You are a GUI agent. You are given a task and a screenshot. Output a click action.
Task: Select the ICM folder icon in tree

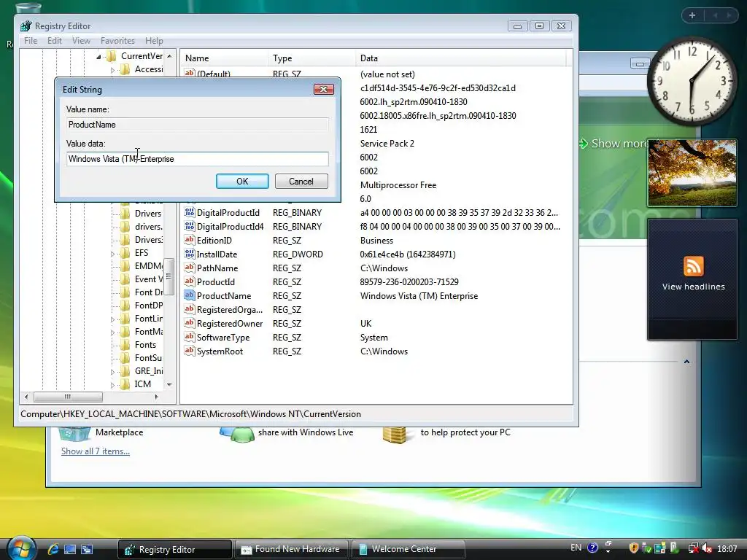tap(125, 384)
